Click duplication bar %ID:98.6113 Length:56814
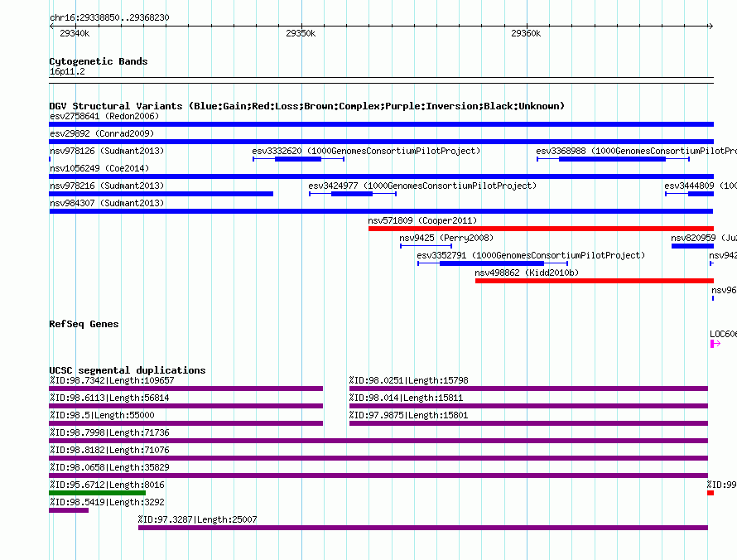The width and height of the screenshot is (737, 560). pos(185,406)
